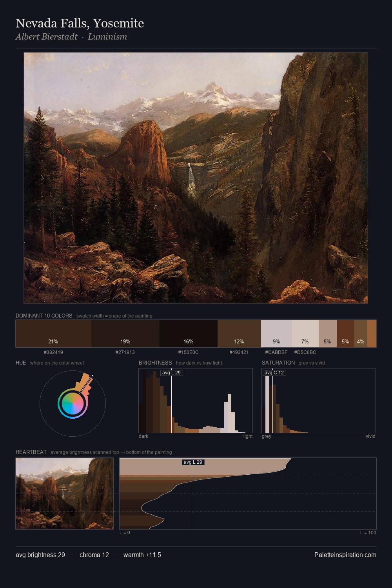Click the 'avg brightness 29' footer stat
This screenshot has width=392, height=588.
click(40, 555)
